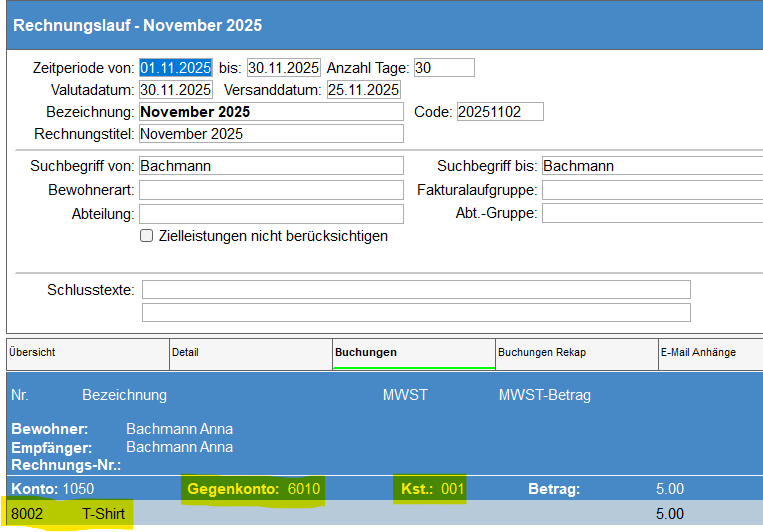
Task: Toggle Zielleistungen nicht berücksichtigen checkbox
Action: tap(147, 237)
